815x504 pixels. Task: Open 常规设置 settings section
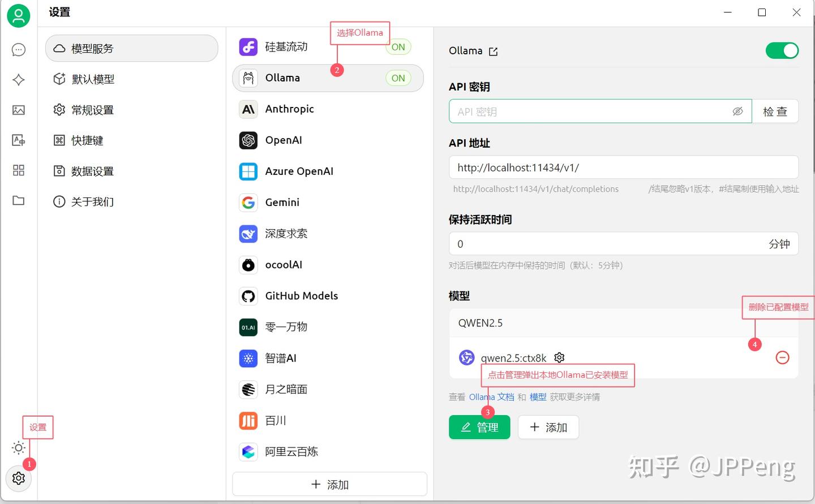coord(132,110)
